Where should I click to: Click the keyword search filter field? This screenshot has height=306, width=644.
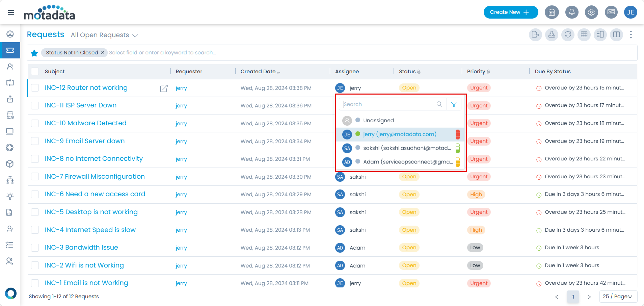[371, 53]
